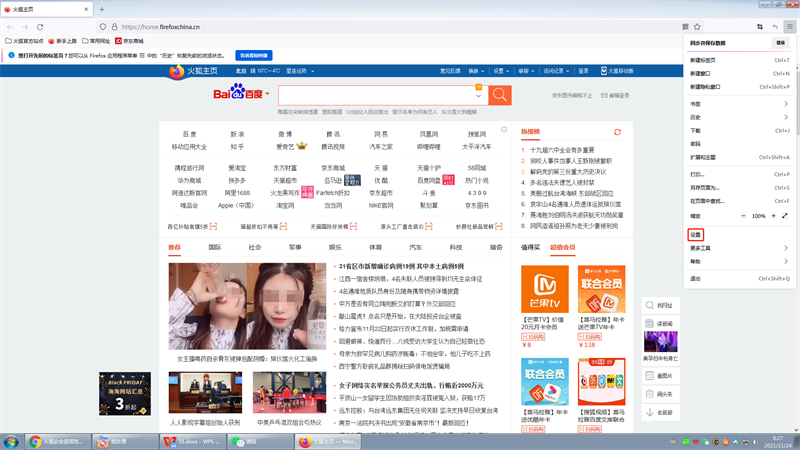This screenshot has width=800, height=450.
Task: Click the Firefox logo on blue bar
Action: (177, 71)
